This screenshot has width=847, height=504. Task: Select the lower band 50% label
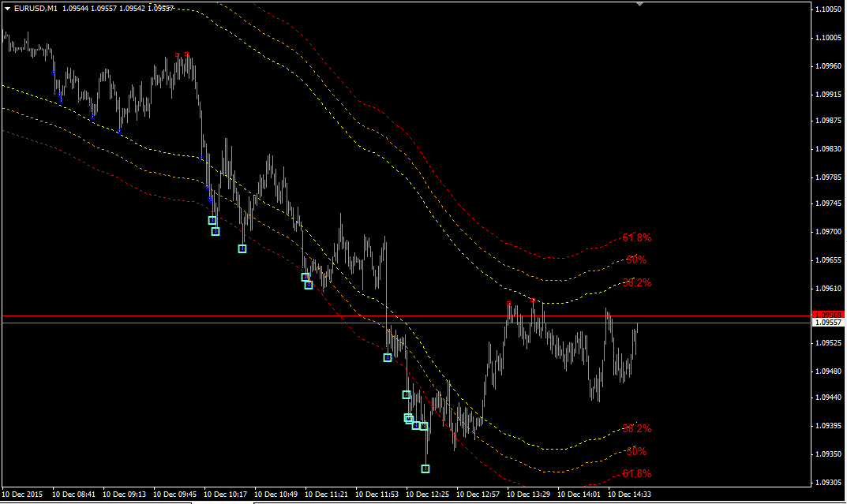pos(635,451)
